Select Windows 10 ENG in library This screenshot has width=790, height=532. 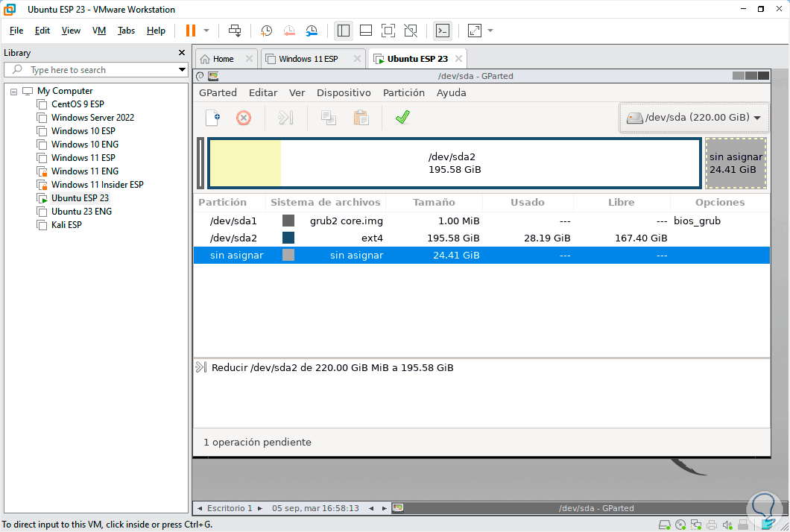(85, 145)
